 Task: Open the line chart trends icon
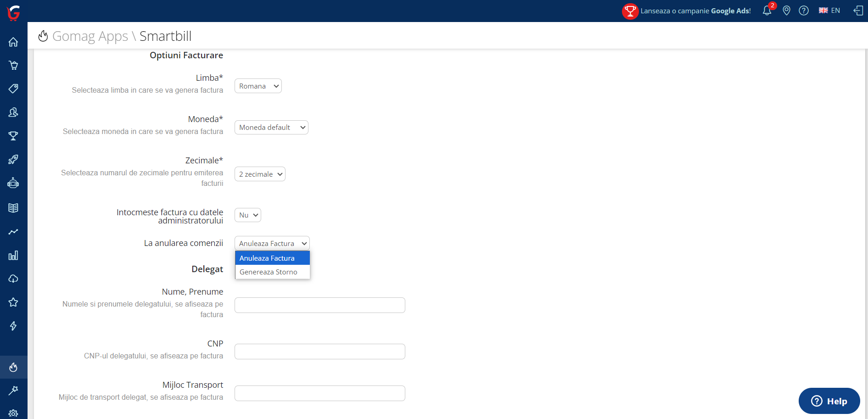coord(13,232)
